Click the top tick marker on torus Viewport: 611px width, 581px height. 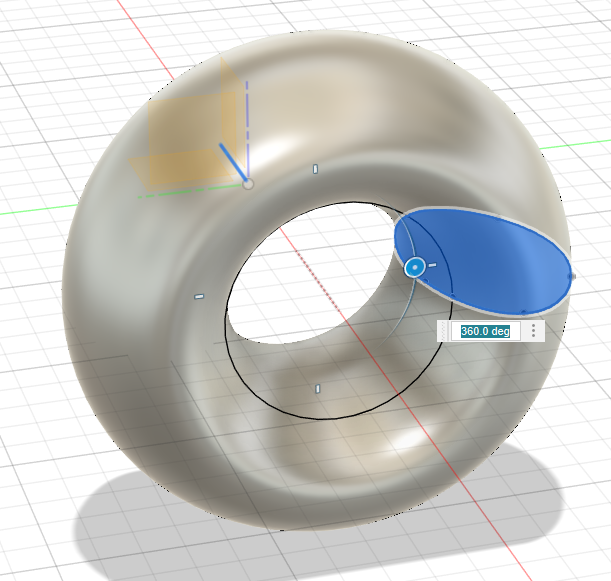coord(315,169)
